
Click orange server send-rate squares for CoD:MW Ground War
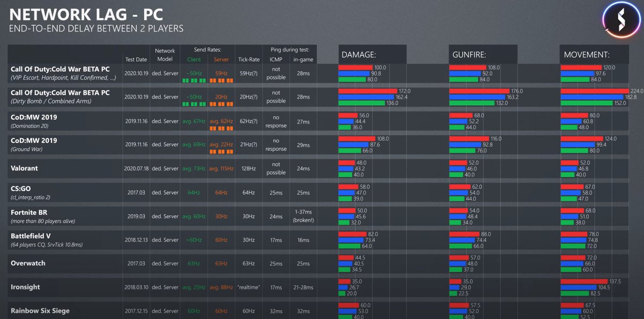(x=221, y=152)
